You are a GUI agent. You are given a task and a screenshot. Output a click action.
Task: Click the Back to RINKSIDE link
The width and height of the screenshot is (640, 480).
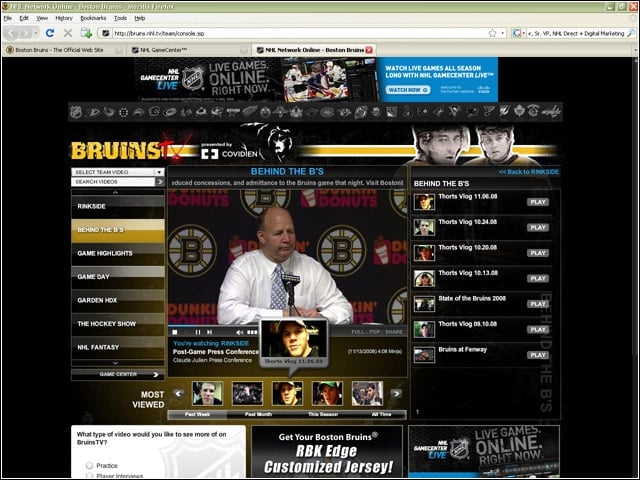pos(529,172)
